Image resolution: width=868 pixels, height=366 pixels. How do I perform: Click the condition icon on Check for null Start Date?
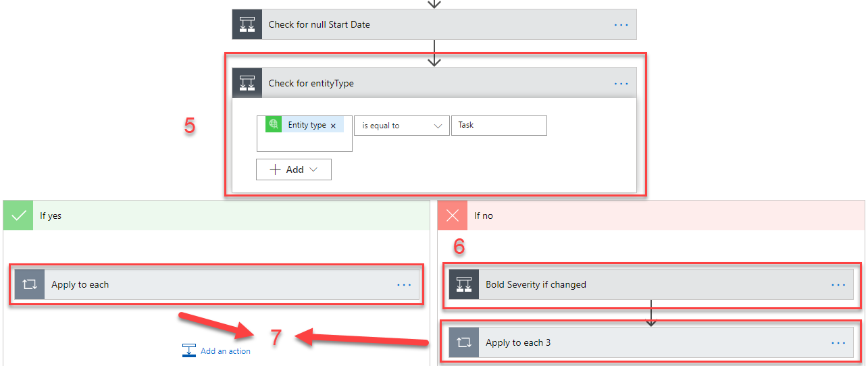pos(247,24)
